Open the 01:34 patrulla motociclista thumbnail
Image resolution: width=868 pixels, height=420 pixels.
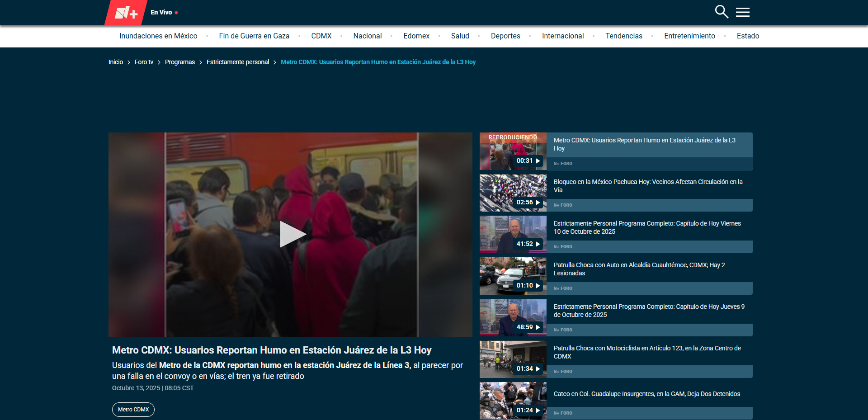[x=513, y=359]
